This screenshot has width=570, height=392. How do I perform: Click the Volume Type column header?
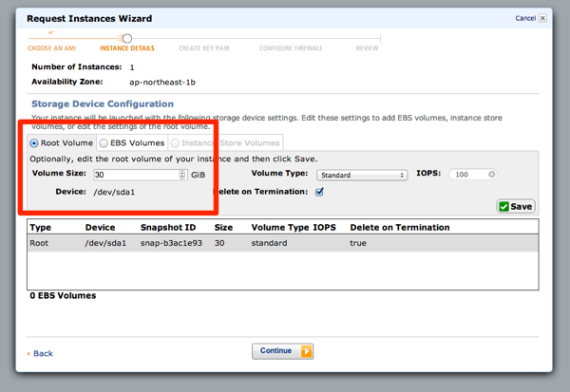(x=280, y=228)
